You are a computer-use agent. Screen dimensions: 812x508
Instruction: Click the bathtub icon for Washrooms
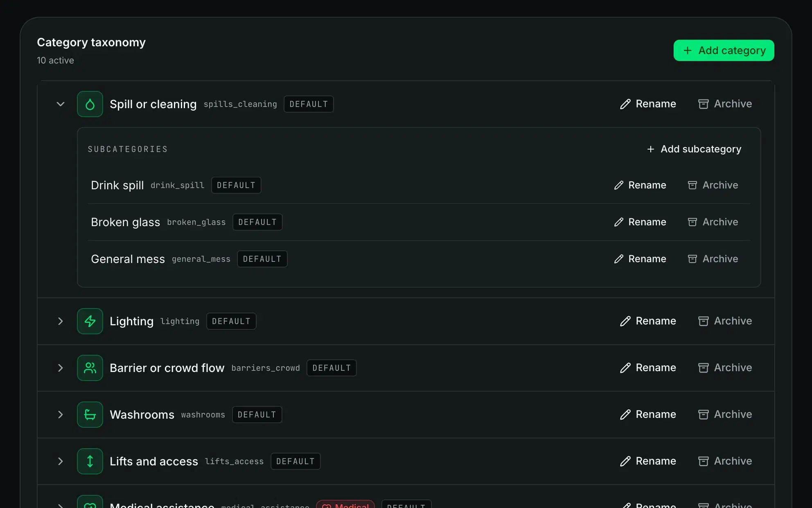(90, 415)
